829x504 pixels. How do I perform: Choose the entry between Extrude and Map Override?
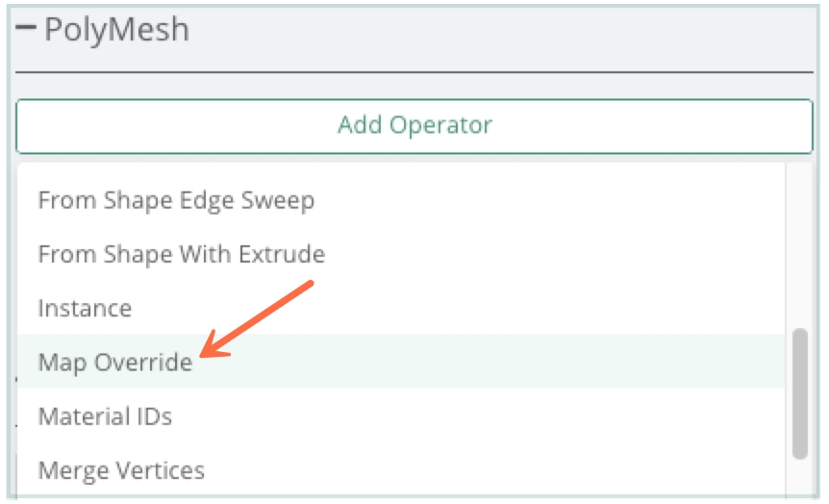(85, 309)
